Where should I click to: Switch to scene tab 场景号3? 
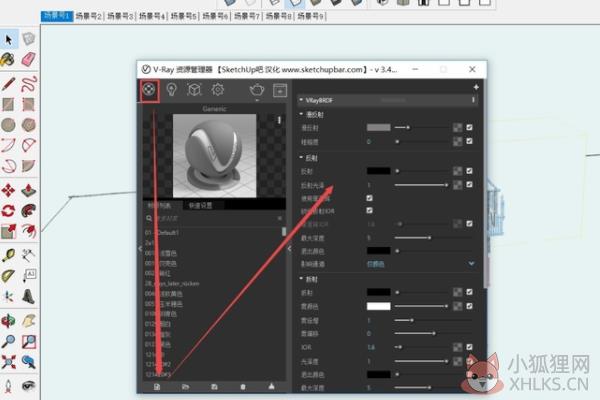tap(121, 16)
